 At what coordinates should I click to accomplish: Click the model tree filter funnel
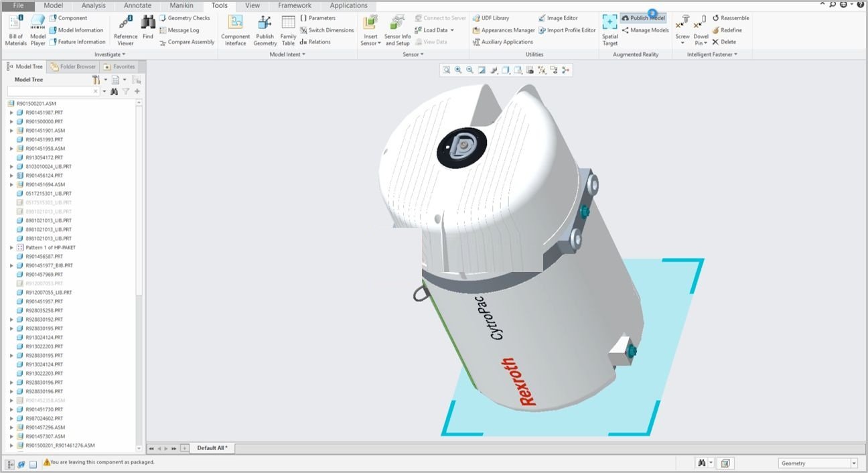[x=125, y=91]
